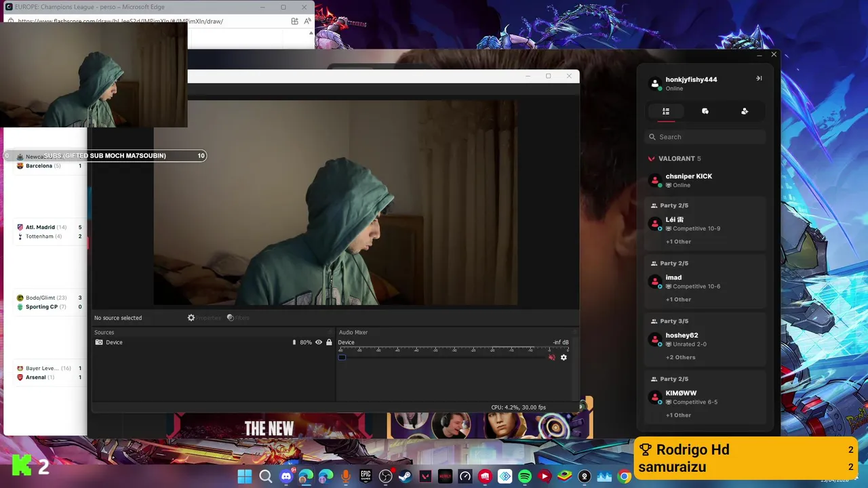Open Device audio mixer settings gear
Image resolution: width=868 pixels, height=488 pixels.
tap(564, 357)
